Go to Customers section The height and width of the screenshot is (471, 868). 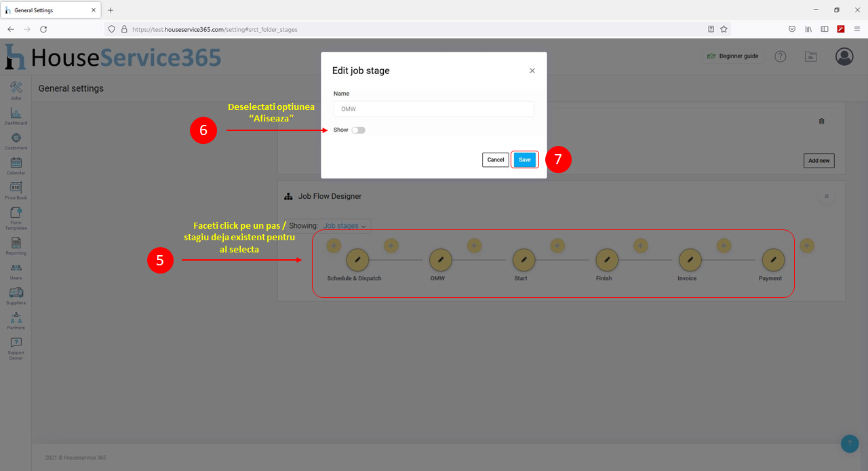click(16, 140)
